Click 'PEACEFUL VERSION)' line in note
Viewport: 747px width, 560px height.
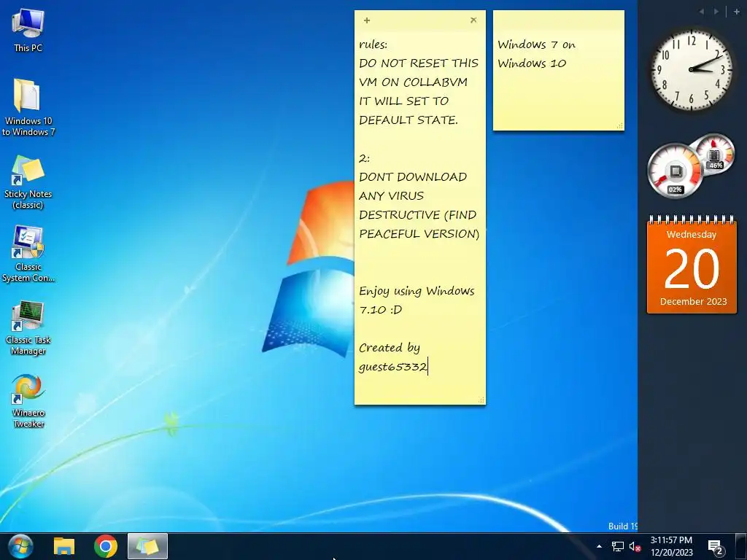(419, 234)
